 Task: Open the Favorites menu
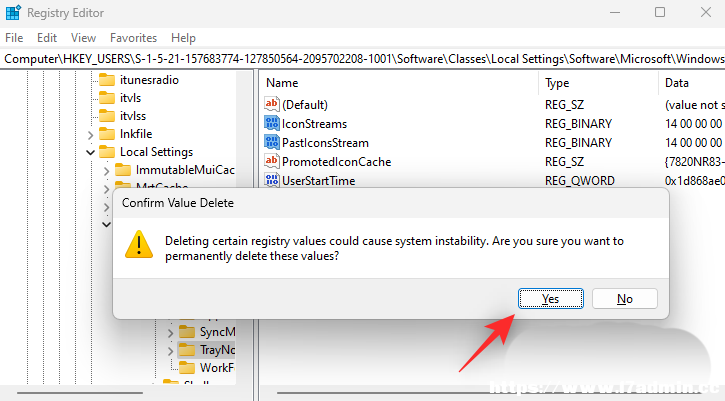(x=133, y=38)
